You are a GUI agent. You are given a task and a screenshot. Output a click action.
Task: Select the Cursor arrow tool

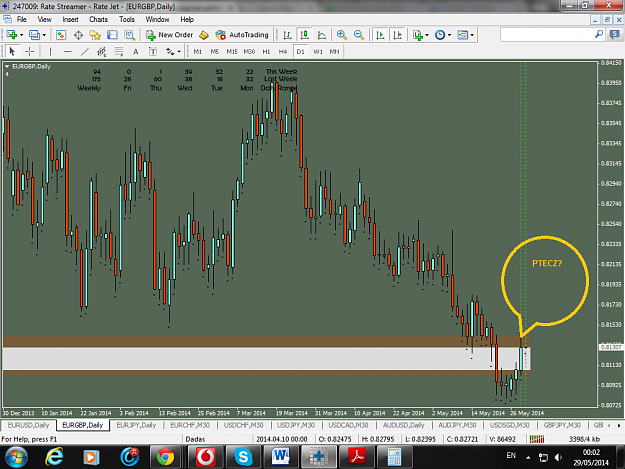pyautogui.click(x=12, y=51)
